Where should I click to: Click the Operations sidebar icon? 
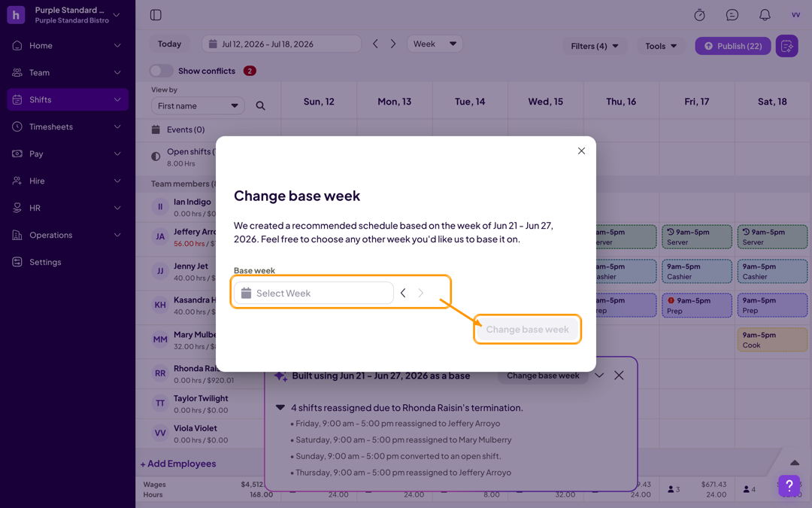point(17,235)
